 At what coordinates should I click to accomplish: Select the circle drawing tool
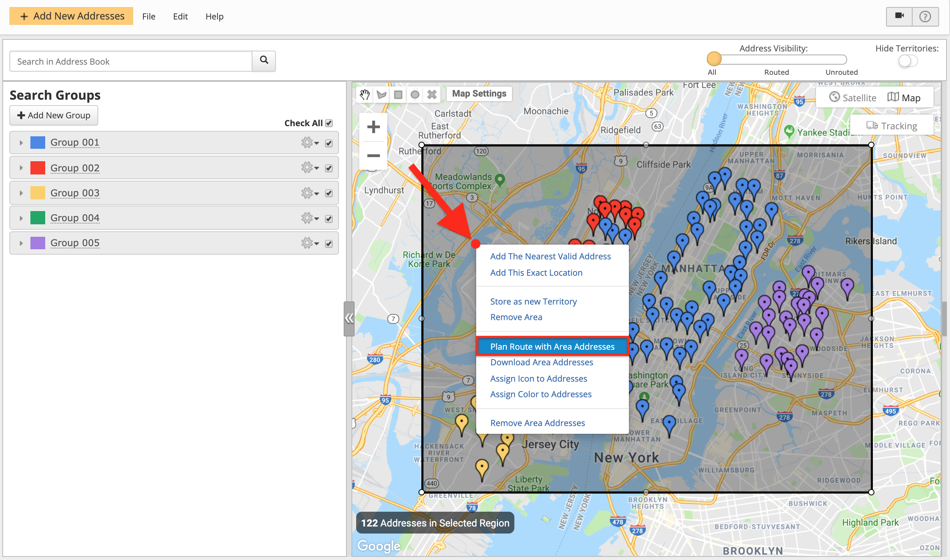tap(415, 95)
